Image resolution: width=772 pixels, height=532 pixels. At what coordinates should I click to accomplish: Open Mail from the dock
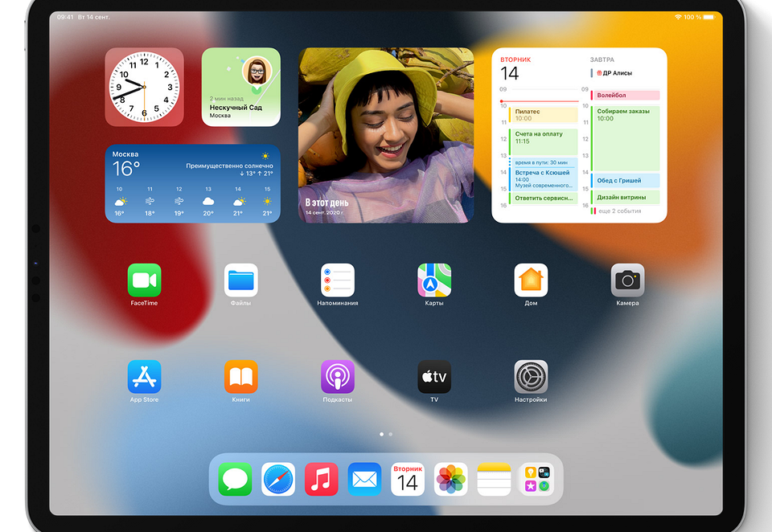(x=364, y=479)
